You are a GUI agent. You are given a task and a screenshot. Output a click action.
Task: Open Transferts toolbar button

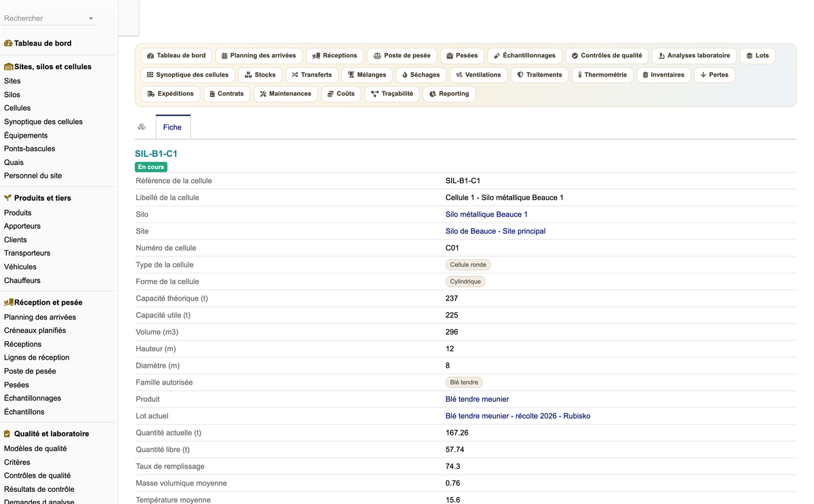(x=311, y=75)
